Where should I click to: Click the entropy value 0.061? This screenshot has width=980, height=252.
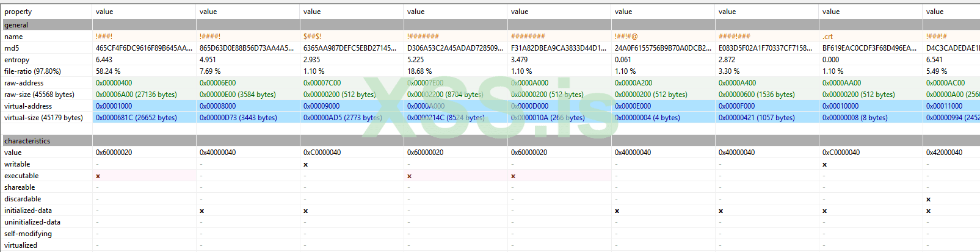coord(623,60)
